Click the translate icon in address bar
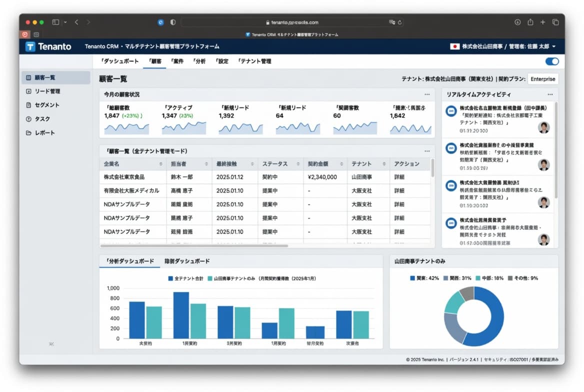Screen dimensions: 584x392 click(x=392, y=22)
